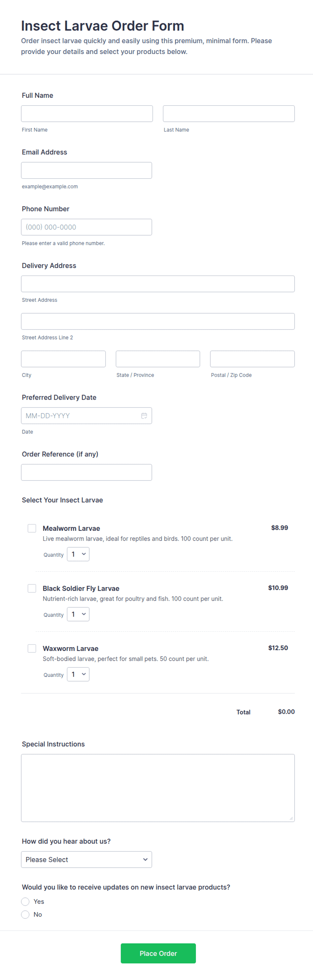Viewport: 313px width, 980px height.
Task: Expand the Black Soldier Fly quantity dropdown
Action: [x=78, y=614]
